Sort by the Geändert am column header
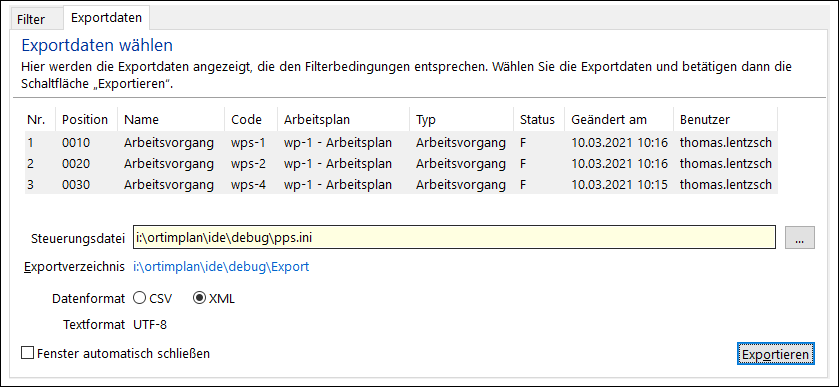Screen dimensions: 839x387 tap(619, 120)
